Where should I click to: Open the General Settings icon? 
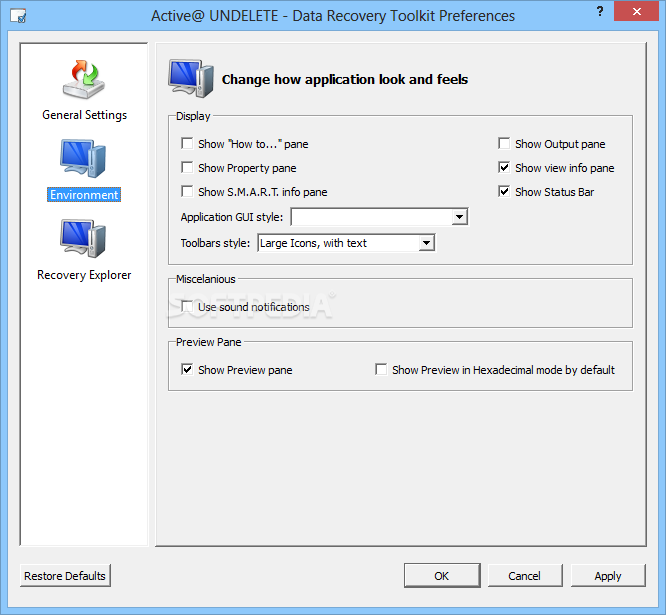[x=84, y=79]
